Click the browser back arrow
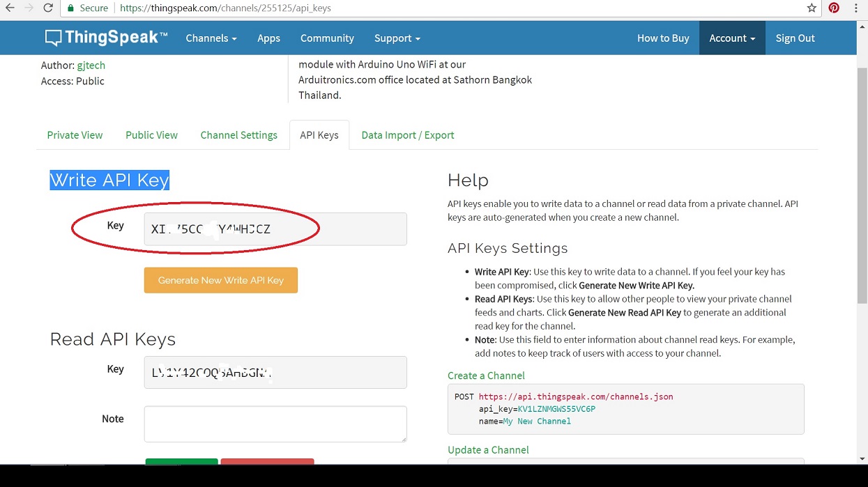Screen dimensions: 868x487 click(x=10, y=8)
